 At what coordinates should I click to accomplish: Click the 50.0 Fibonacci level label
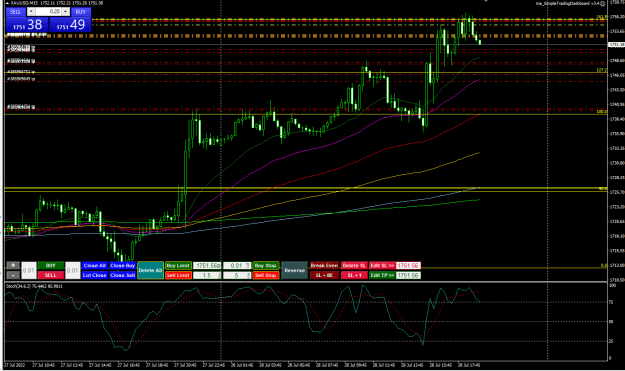(x=603, y=188)
